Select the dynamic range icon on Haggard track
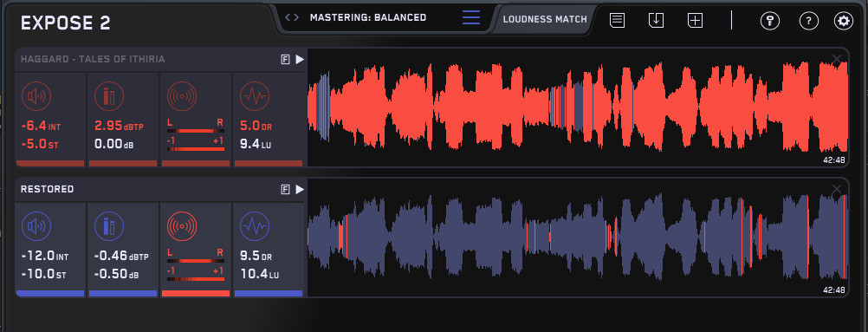 point(255,96)
